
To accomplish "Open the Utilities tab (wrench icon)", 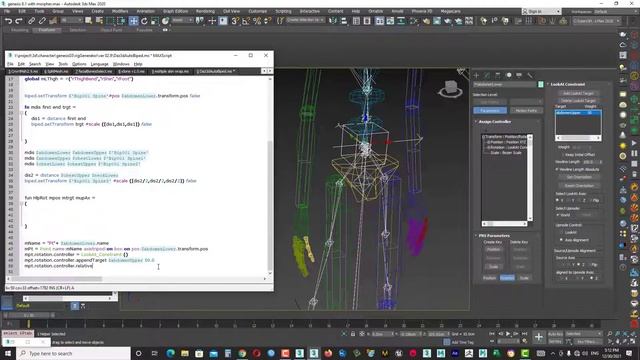I will (x=530, y=75).
